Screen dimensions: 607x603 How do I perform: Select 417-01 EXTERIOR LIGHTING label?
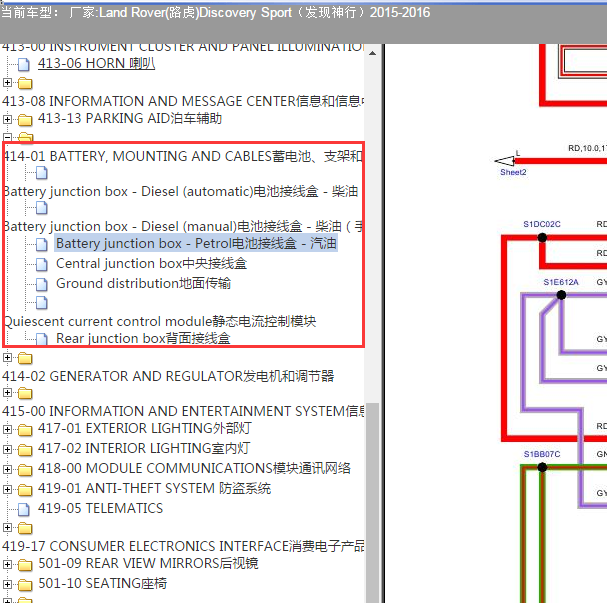[x=145, y=428]
